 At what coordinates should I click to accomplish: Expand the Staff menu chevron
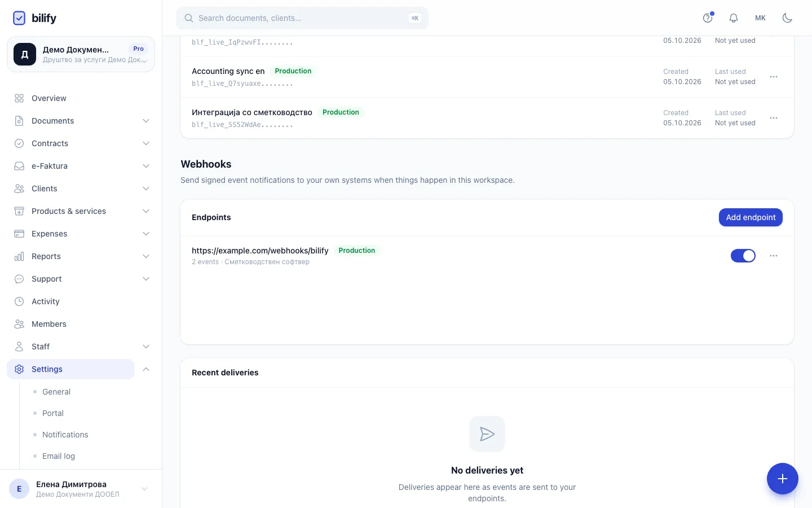tap(146, 347)
